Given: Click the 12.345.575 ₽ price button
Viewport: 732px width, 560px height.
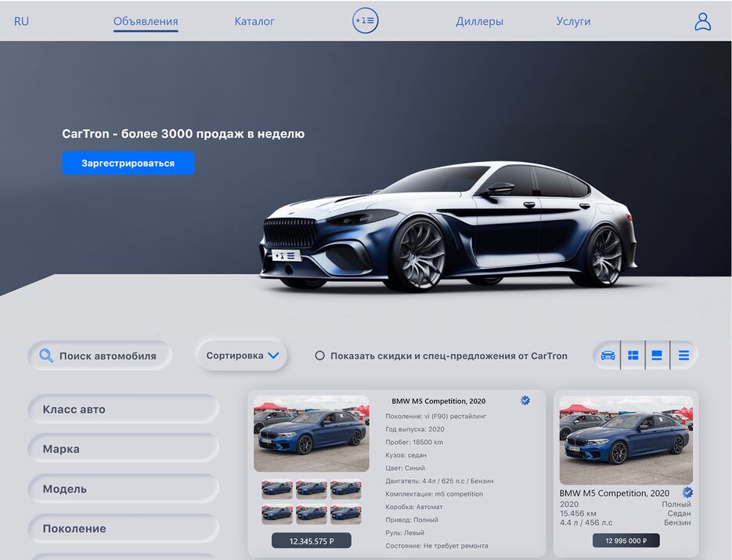Looking at the screenshot, I should 312,541.
